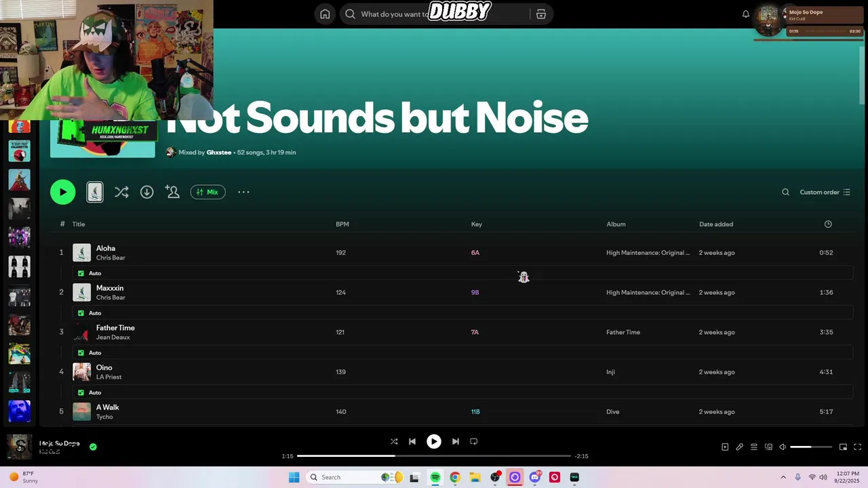This screenshot has width=868, height=488.
Task: Open Spotify from the taskbar
Action: tap(435, 477)
